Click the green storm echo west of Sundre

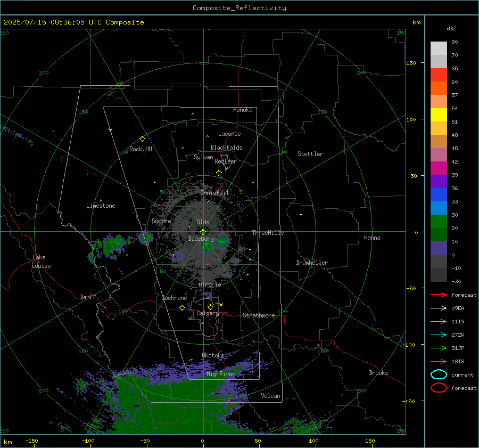click(x=112, y=246)
